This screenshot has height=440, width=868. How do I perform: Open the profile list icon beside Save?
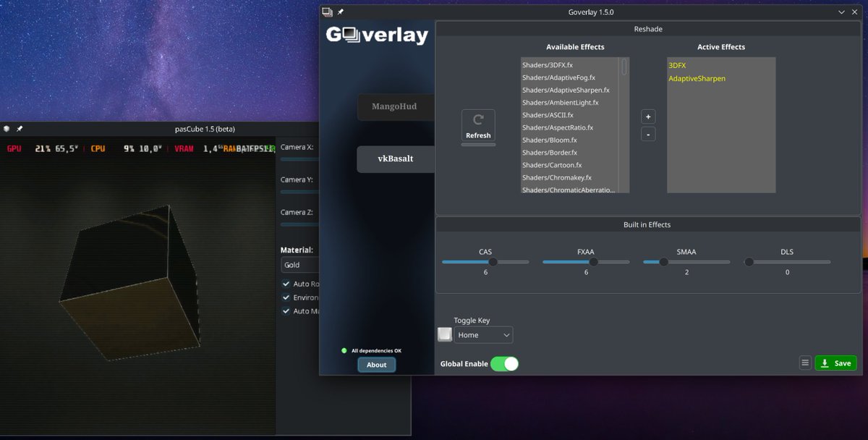click(x=805, y=363)
